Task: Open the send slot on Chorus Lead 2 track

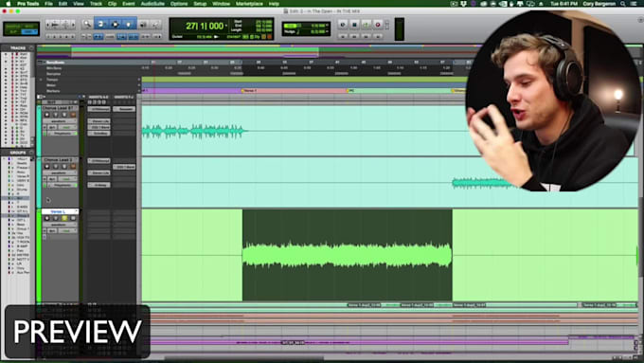Action: (x=124, y=167)
